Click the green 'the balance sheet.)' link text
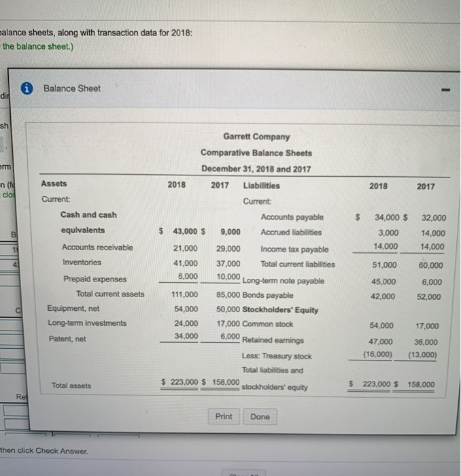Image resolution: width=461 pixels, height=476 pixels. pyautogui.click(x=38, y=46)
